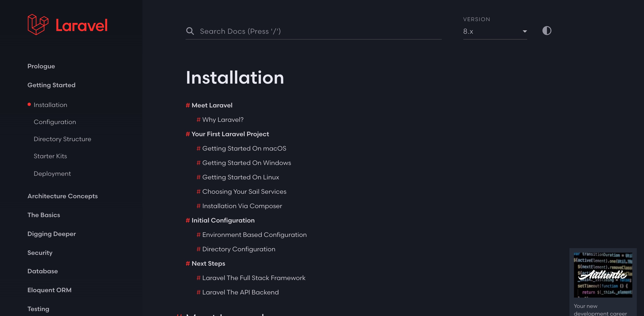The height and width of the screenshot is (316, 644).
Task: Click the search magnifying glass icon
Action: 190,31
